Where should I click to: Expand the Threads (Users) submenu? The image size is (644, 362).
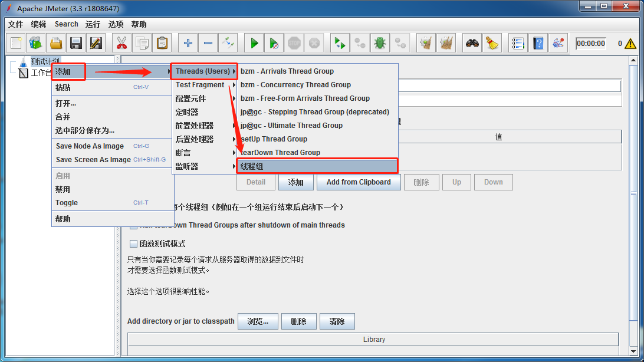point(204,71)
